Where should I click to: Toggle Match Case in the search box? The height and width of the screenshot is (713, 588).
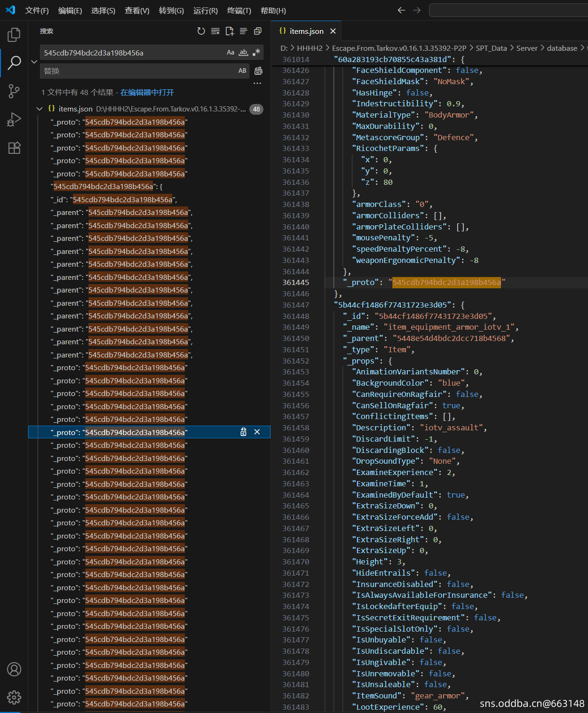(230, 53)
